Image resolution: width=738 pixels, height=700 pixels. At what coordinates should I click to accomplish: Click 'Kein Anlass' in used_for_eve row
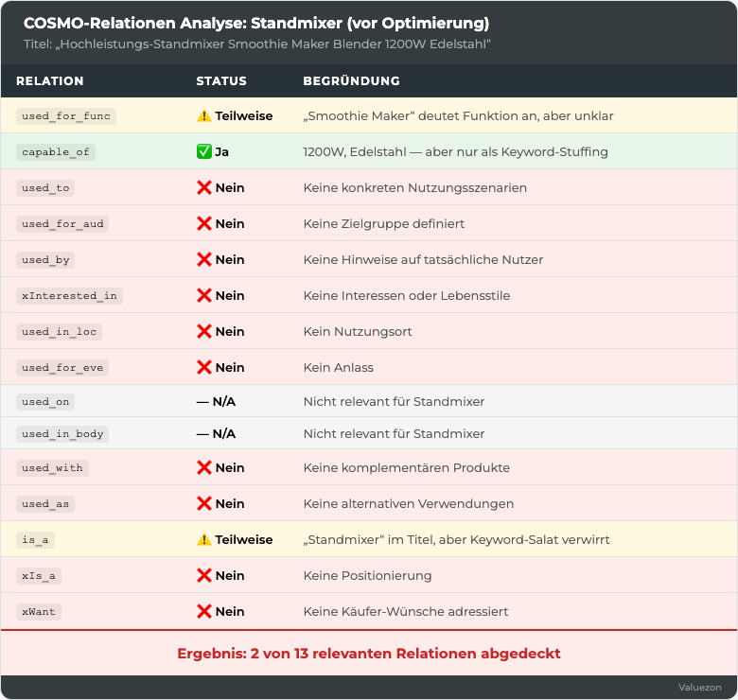(339, 367)
